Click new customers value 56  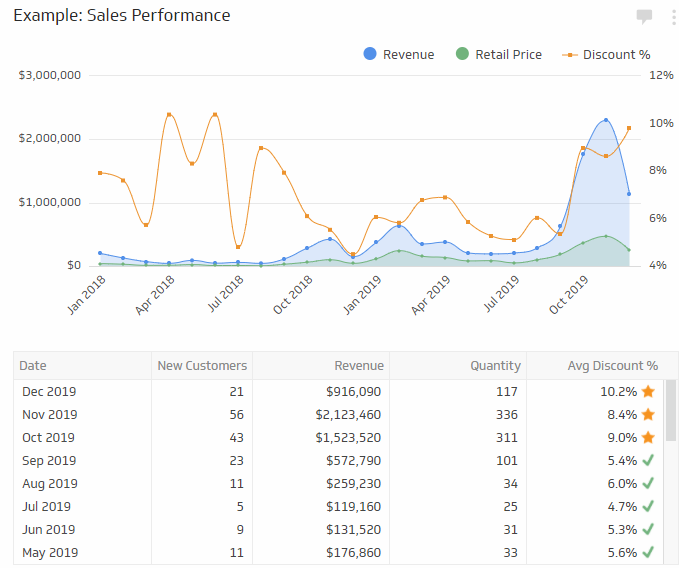[x=236, y=415]
